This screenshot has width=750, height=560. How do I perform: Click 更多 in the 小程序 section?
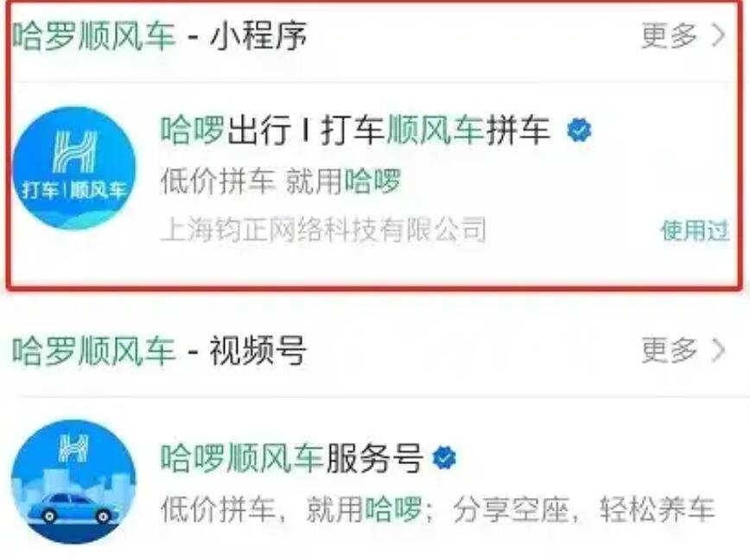[x=669, y=35]
